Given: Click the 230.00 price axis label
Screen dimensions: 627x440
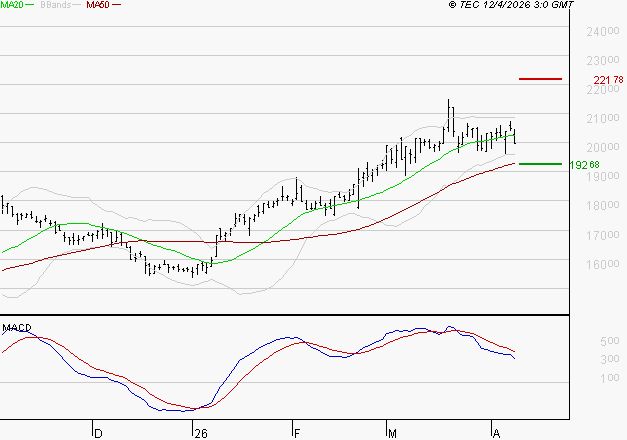Looking at the screenshot, I should (603, 61).
